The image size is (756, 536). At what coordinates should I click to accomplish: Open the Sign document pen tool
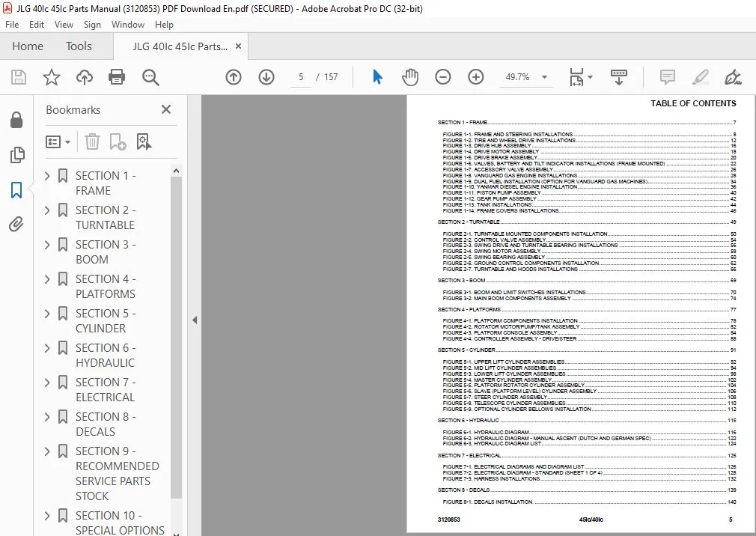pos(733,77)
